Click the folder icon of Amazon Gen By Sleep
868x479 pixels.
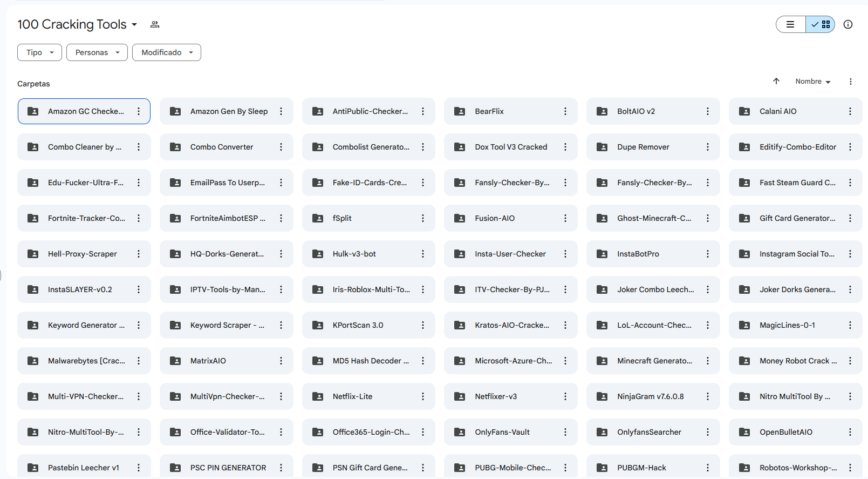(x=175, y=111)
